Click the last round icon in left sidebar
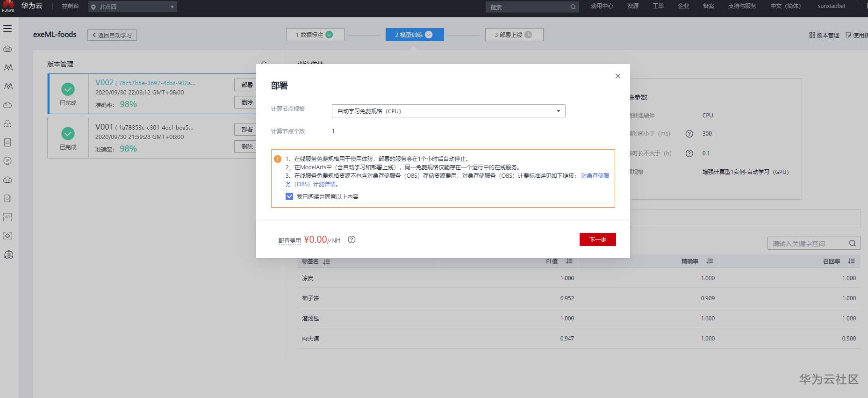Image resolution: width=868 pixels, height=398 pixels. [x=8, y=254]
